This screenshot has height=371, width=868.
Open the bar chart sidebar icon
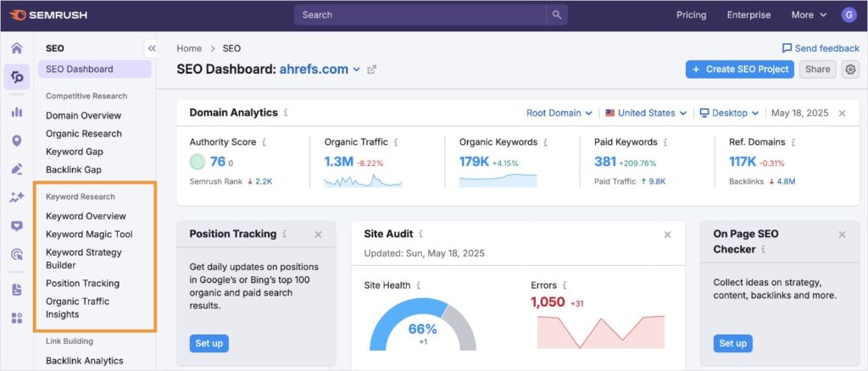[x=17, y=113]
